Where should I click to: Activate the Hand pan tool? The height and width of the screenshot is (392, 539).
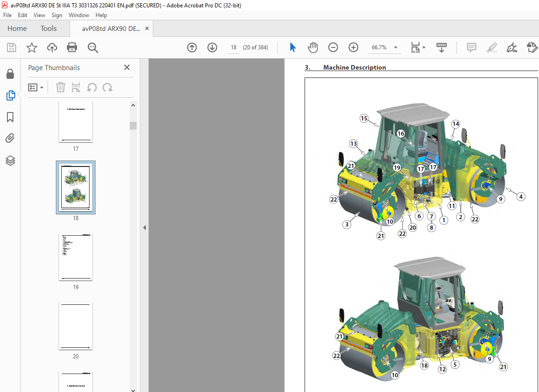pyautogui.click(x=313, y=48)
